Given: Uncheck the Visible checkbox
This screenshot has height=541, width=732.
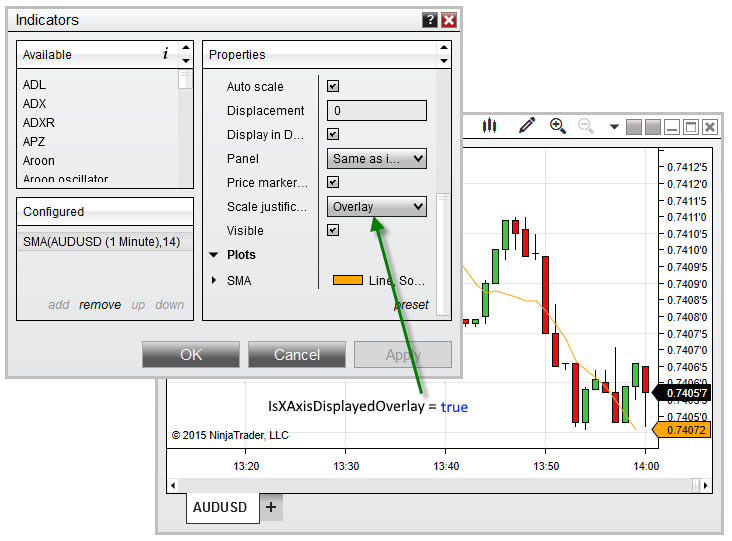Looking at the screenshot, I should point(334,230).
